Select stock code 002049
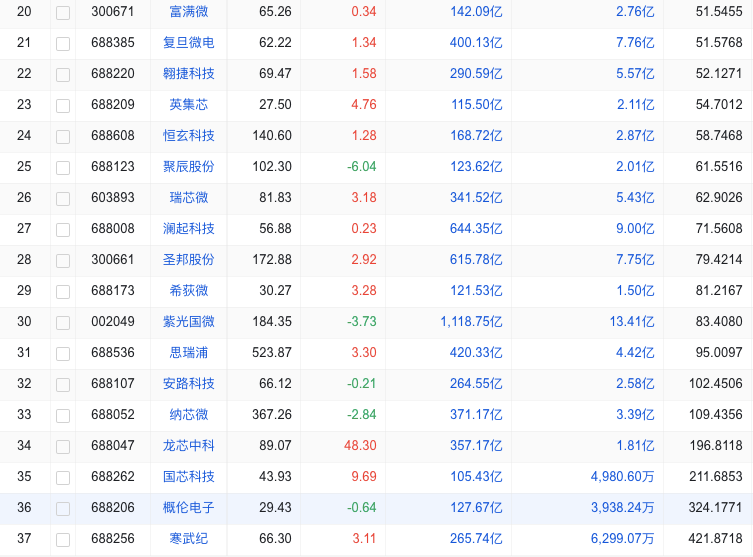Image resolution: width=753 pixels, height=557 pixels. [113, 321]
